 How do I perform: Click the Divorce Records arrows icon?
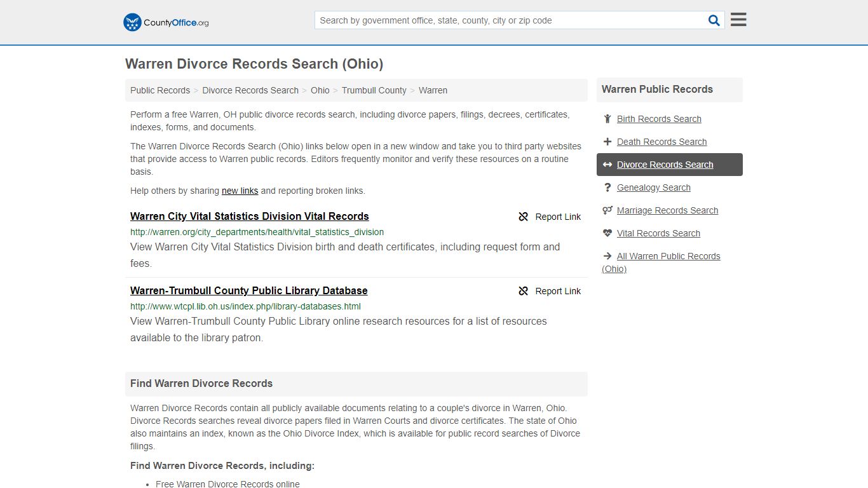coord(607,165)
